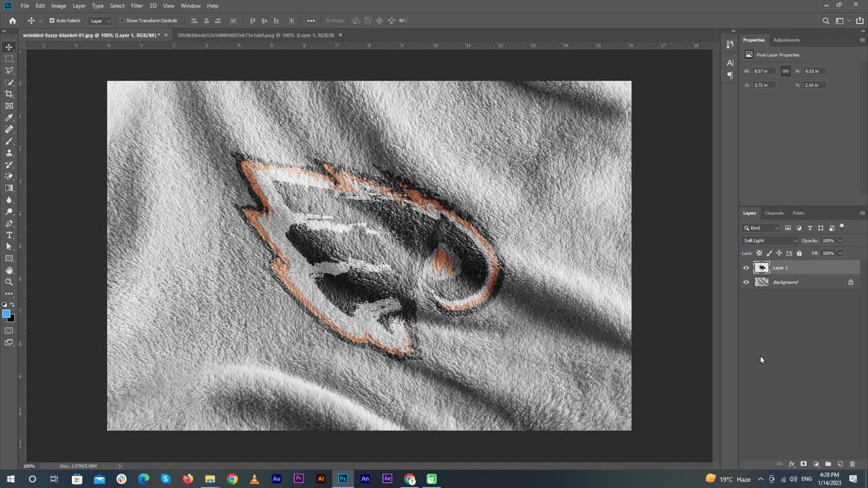Select the Brush tool
Screen dimensions: 868x488
9,141
